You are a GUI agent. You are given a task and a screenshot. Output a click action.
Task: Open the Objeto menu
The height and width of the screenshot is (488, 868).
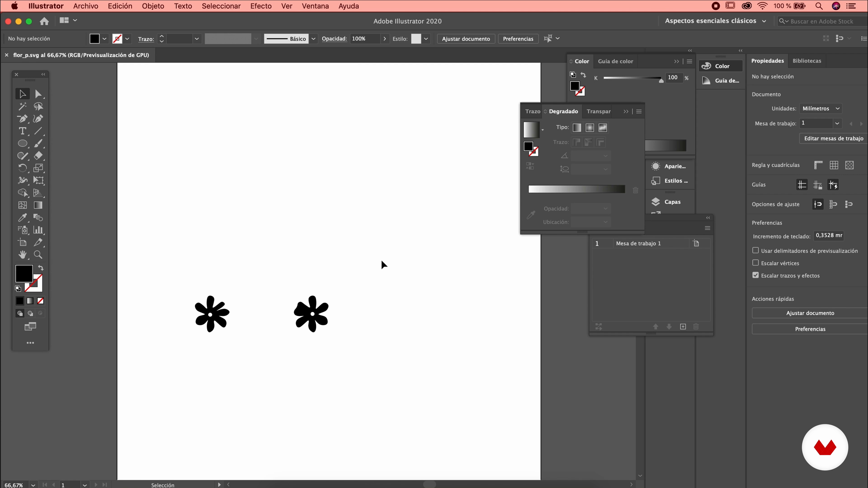click(x=153, y=6)
